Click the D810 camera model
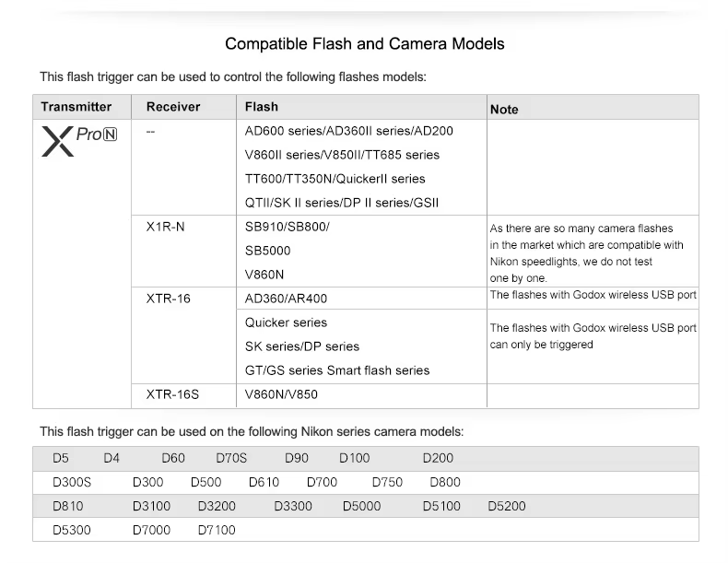The height and width of the screenshot is (563, 728). [x=67, y=506]
